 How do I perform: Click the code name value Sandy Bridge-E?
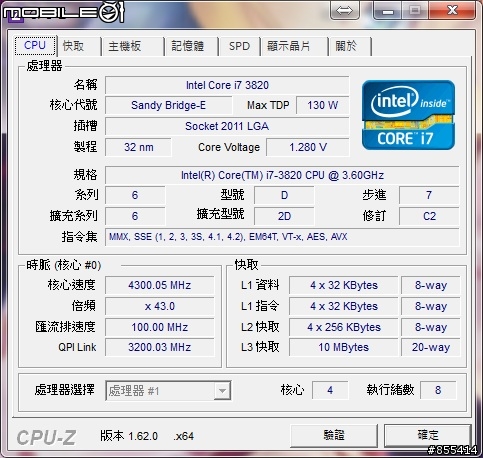coord(168,105)
